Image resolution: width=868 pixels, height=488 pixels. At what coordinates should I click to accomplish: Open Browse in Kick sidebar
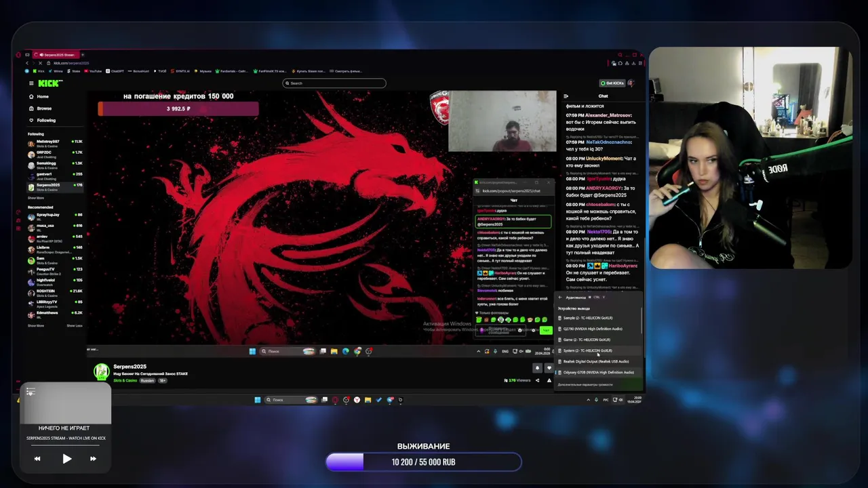(41, 108)
